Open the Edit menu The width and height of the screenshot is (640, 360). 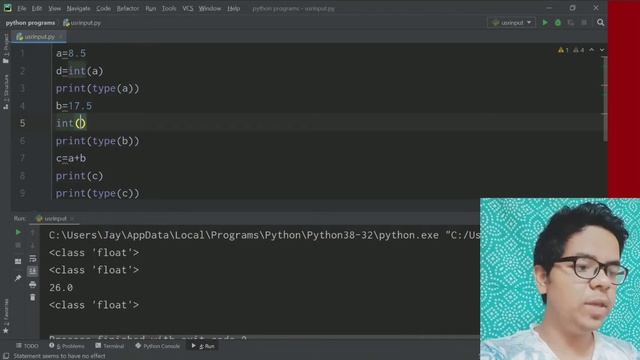coord(37,8)
